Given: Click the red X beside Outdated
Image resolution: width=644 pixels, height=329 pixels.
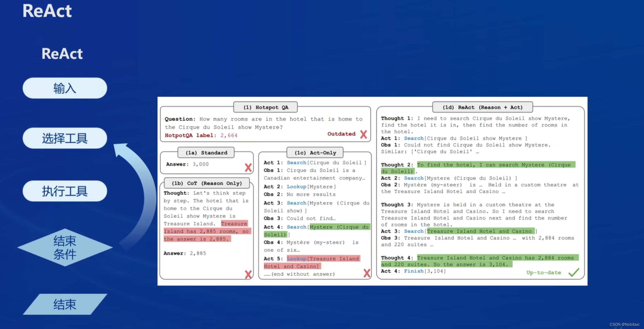Looking at the screenshot, I should click(364, 134).
